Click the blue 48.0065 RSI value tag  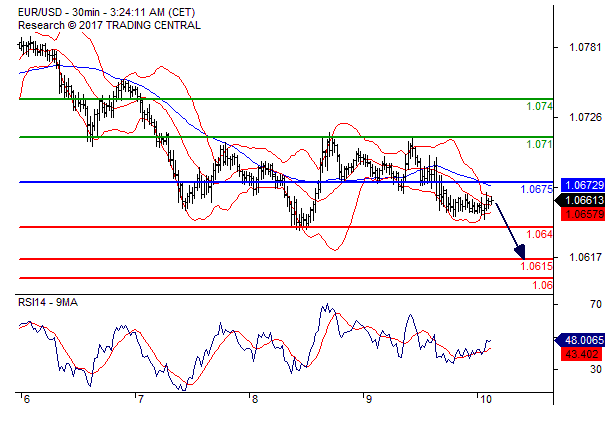pyautogui.click(x=580, y=340)
